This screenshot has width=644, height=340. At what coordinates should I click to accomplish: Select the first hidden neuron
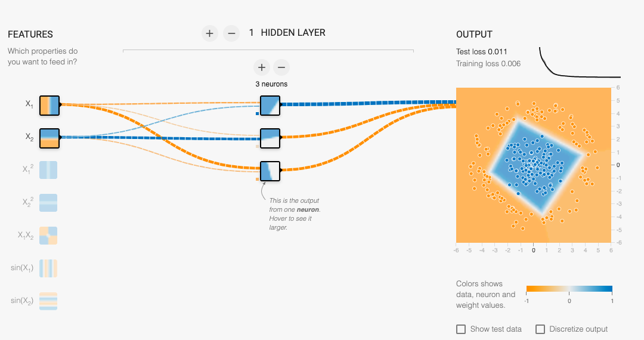[x=270, y=106]
